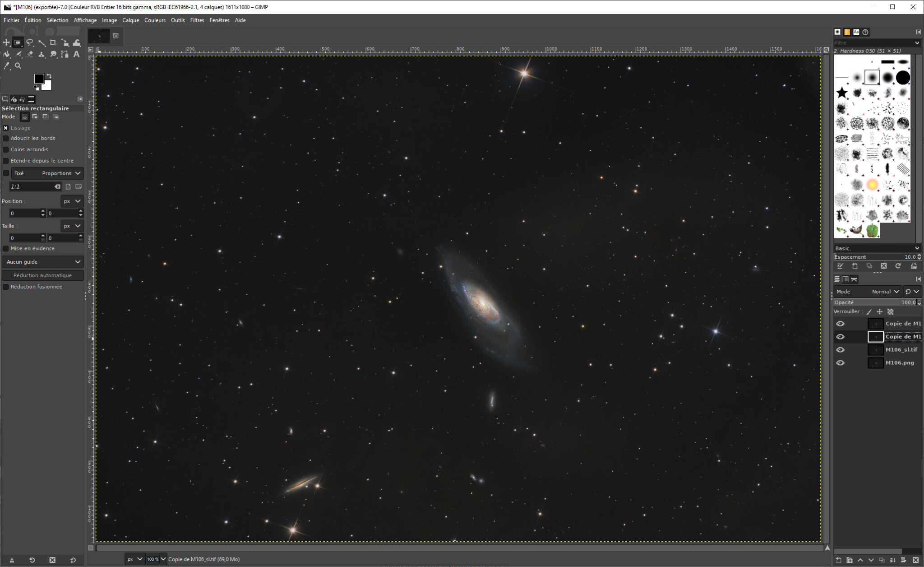Create a new layer group
Image resolution: width=924 pixels, height=567 pixels.
point(849,560)
